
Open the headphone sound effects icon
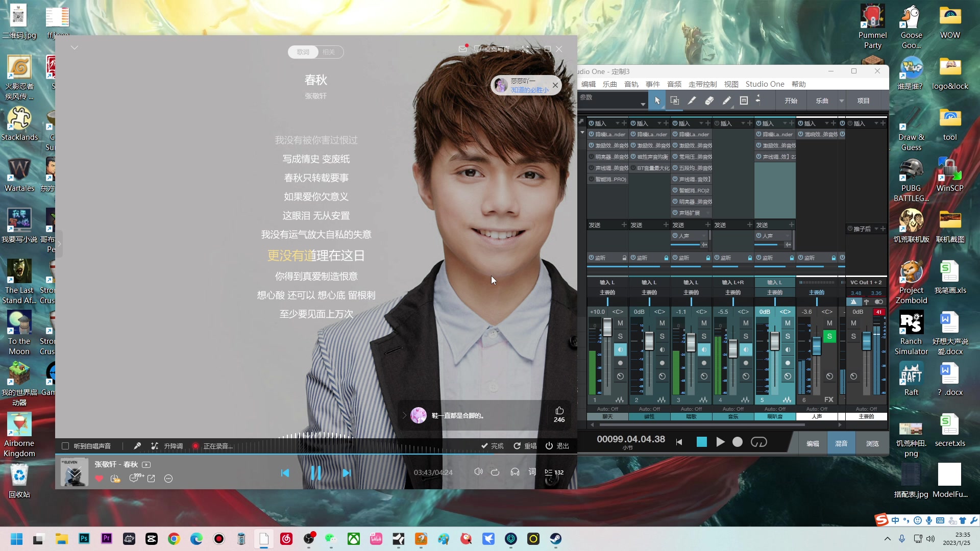pos(515,472)
